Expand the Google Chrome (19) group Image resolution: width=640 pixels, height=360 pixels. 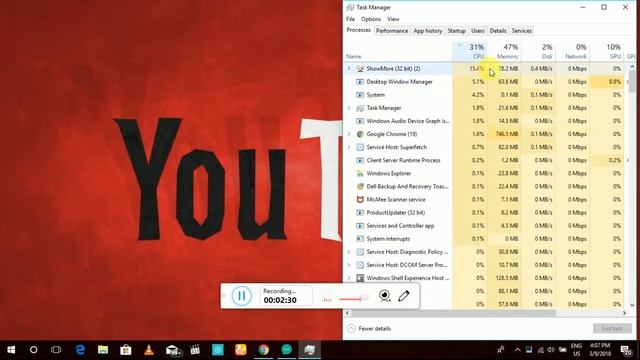(x=349, y=134)
